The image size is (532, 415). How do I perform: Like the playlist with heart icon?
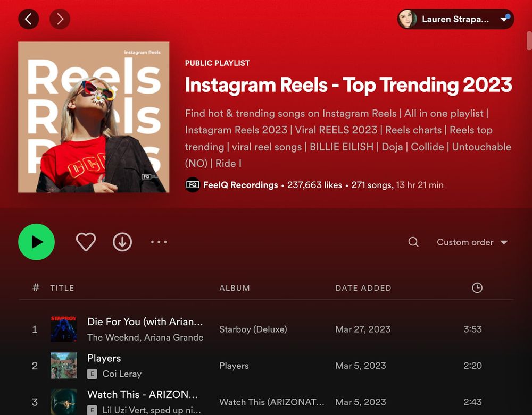click(86, 242)
